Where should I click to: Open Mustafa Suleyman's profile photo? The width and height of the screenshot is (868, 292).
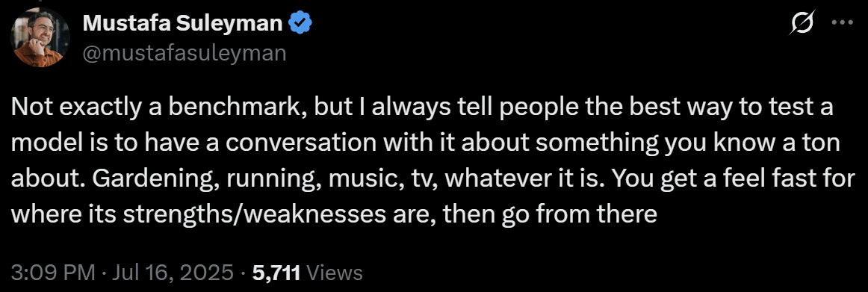(x=40, y=38)
